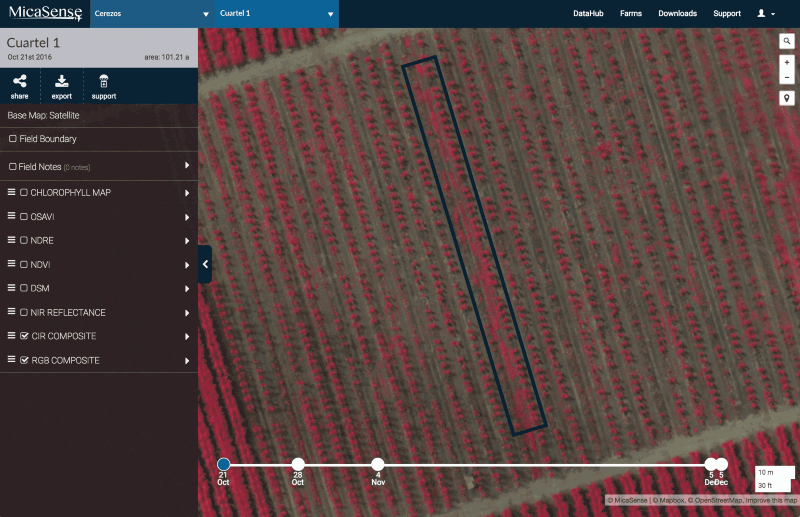Screen dimensions: 800x517
Task: Go to DataHub in top menu
Action: click(x=588, y=14)
